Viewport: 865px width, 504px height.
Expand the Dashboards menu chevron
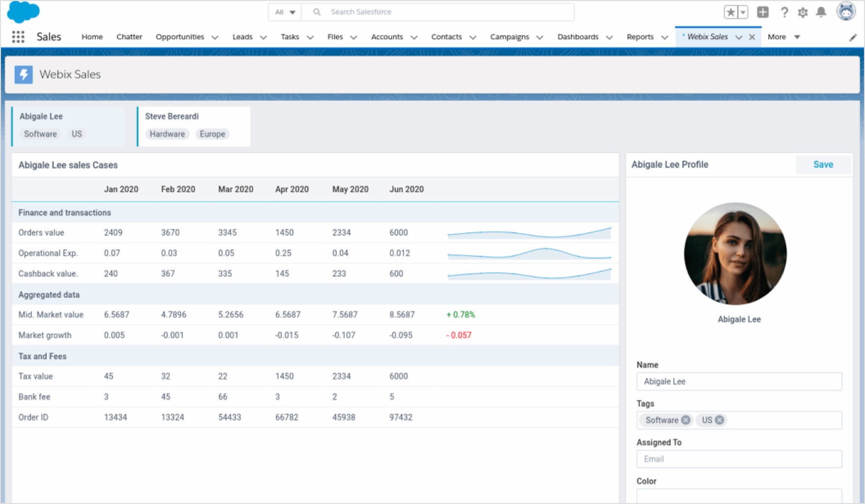tap(609, 37)
